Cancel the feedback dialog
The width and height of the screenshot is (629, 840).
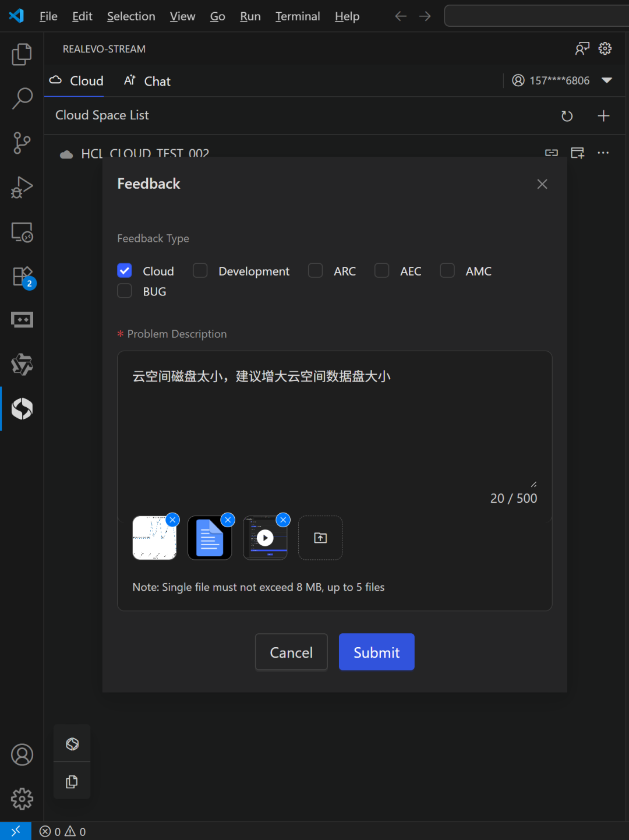(291, 652)
